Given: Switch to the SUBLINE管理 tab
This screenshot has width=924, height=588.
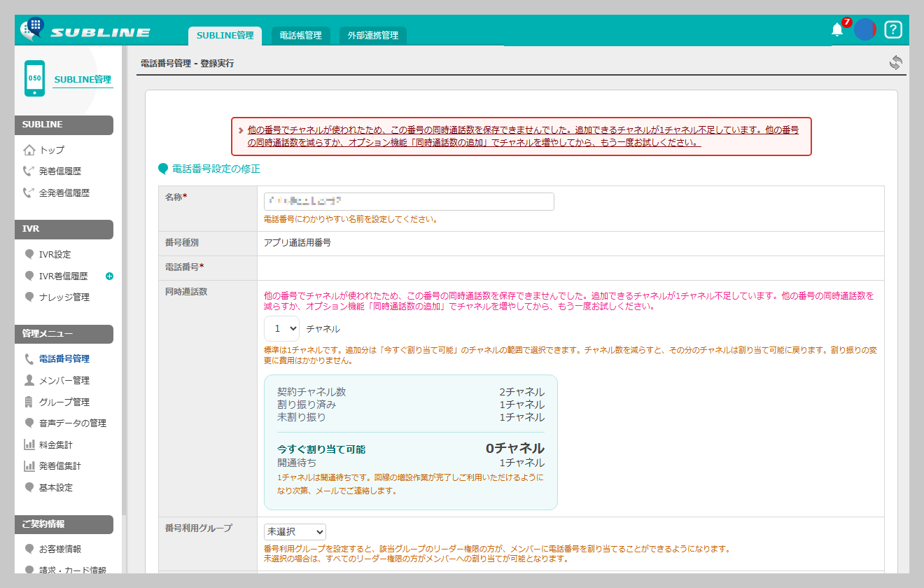Looking at the screenshot, I should pyautogui.click(x=225, y=35).
